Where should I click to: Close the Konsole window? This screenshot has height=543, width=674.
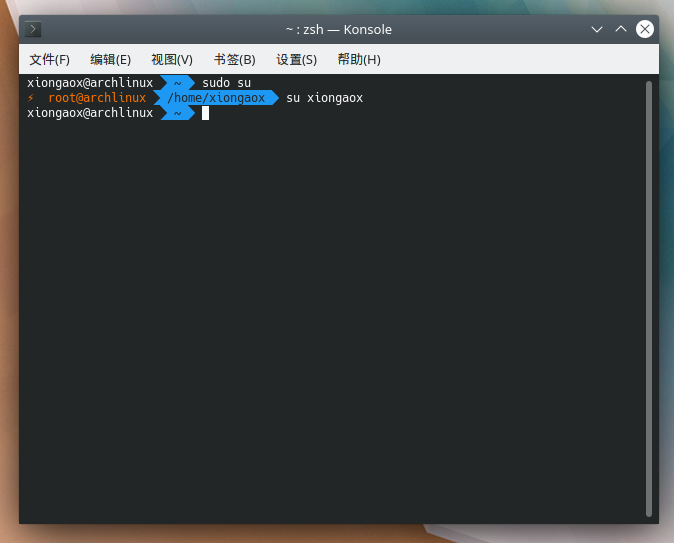[645, 29]
